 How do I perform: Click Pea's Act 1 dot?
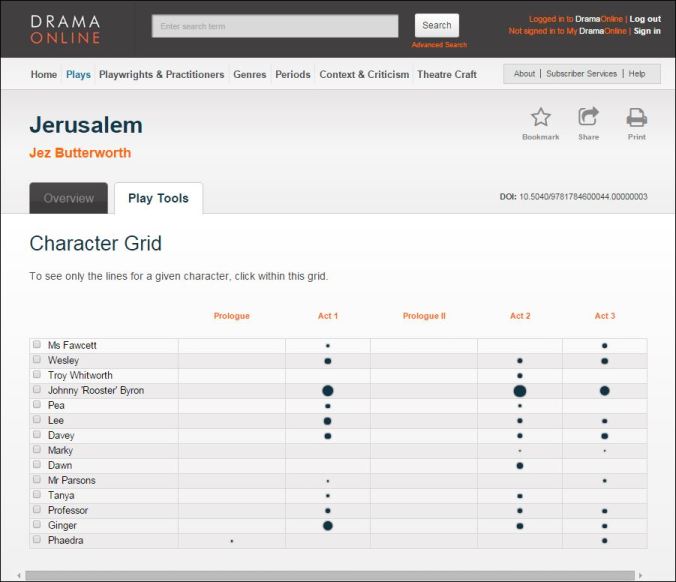[x=328, y=406]
